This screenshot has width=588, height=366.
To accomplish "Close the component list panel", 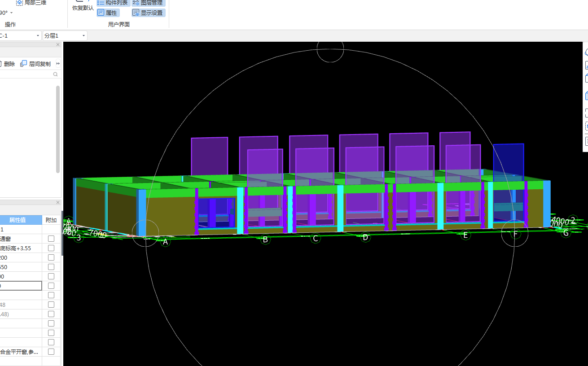I will click(58, 45).
